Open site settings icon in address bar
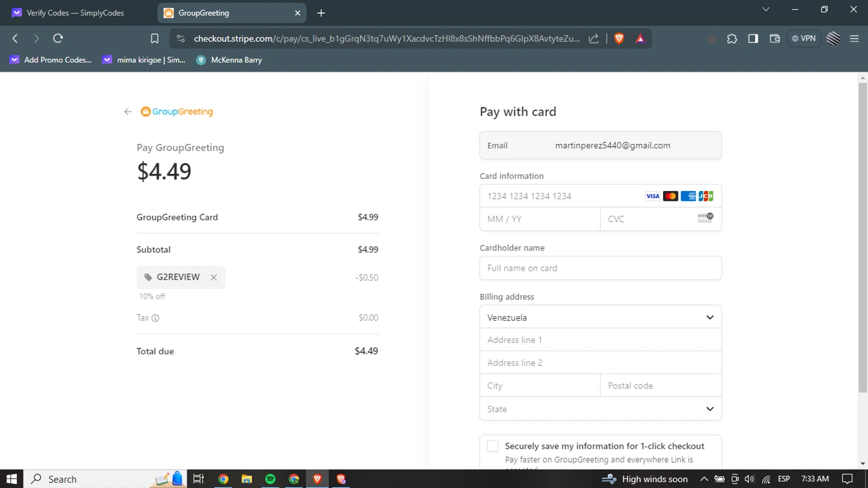 181,38
